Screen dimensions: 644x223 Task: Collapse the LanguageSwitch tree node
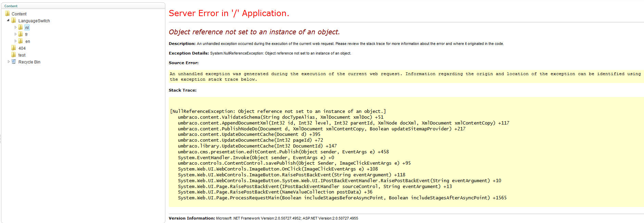point(8,21)
